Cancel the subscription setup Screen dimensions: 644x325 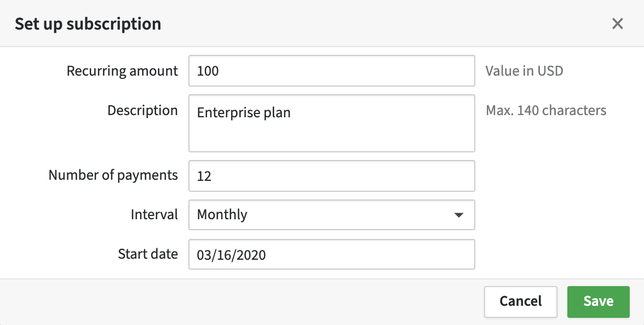[520, 301]
